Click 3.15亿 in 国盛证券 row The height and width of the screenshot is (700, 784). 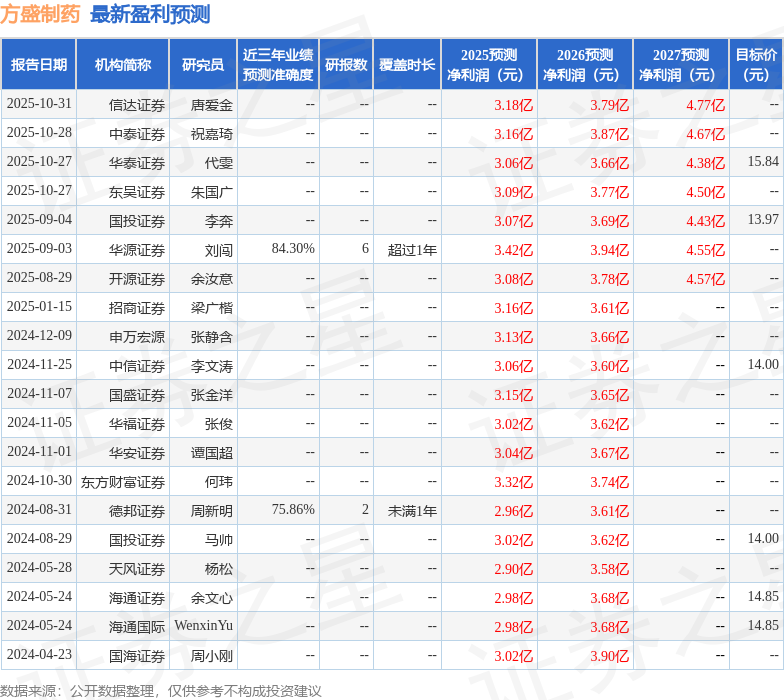tap(514, 395)
